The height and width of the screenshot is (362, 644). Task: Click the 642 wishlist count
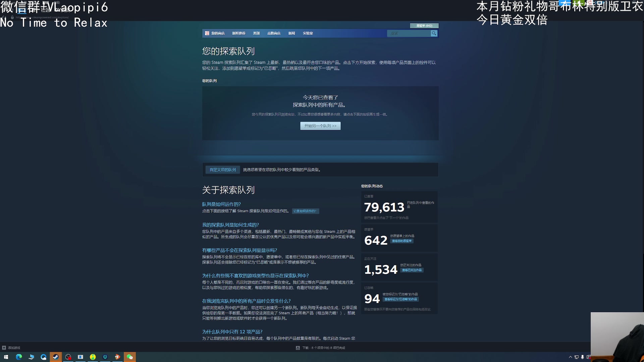coord(376,240)
